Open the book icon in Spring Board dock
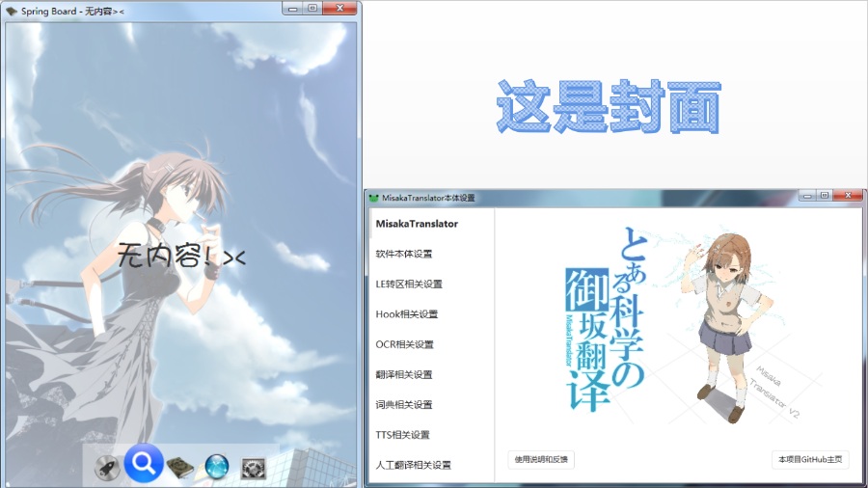 point(180,468)
